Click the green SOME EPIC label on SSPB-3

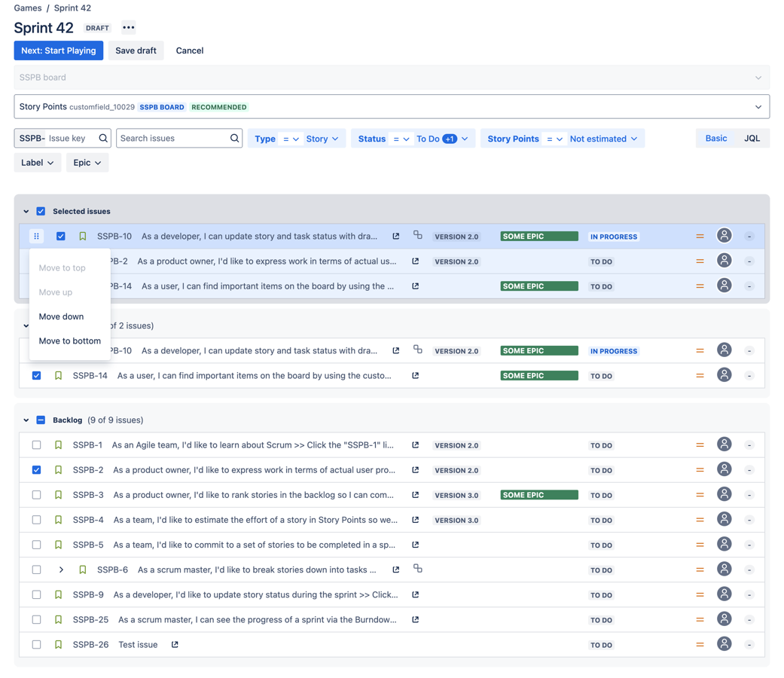(538, 495)
